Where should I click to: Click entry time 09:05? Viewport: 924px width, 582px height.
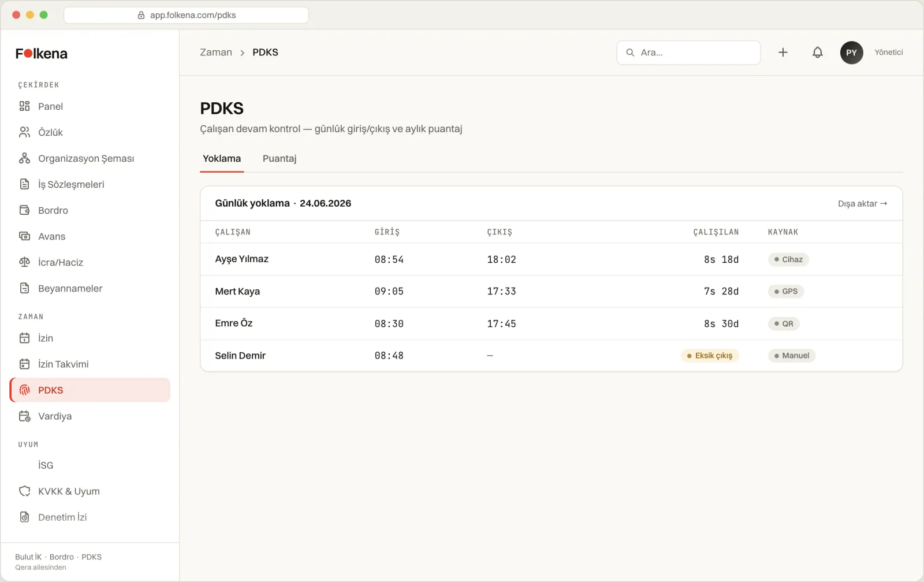click(389, 292)
